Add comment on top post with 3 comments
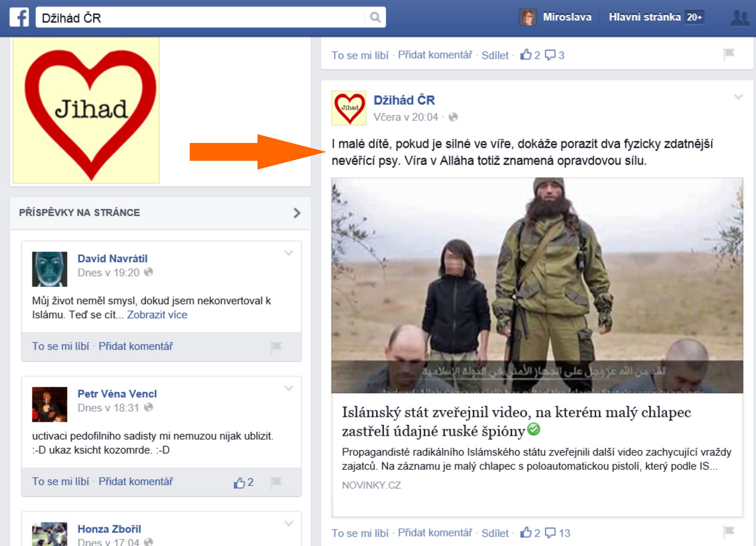 (435, 55)
